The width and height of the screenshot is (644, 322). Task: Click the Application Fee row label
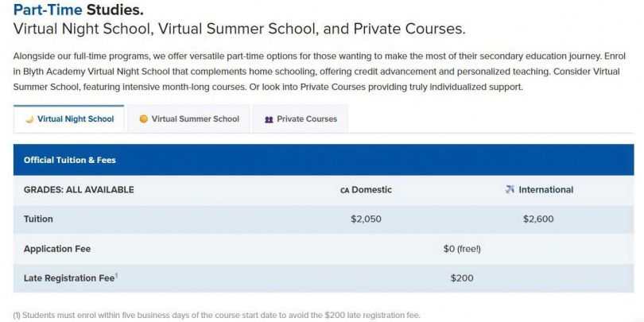(x=57, y=249)
